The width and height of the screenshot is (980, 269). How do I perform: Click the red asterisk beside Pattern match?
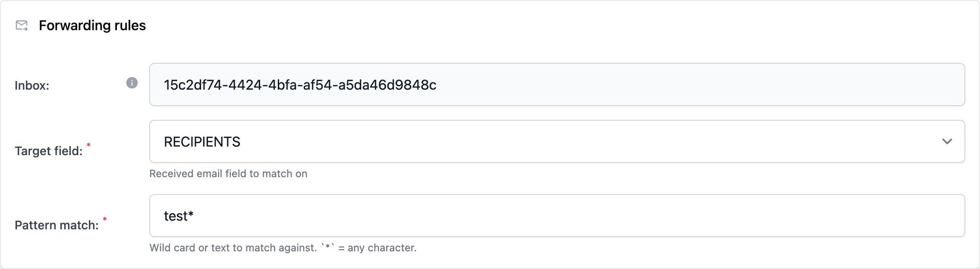pos(105,219)
